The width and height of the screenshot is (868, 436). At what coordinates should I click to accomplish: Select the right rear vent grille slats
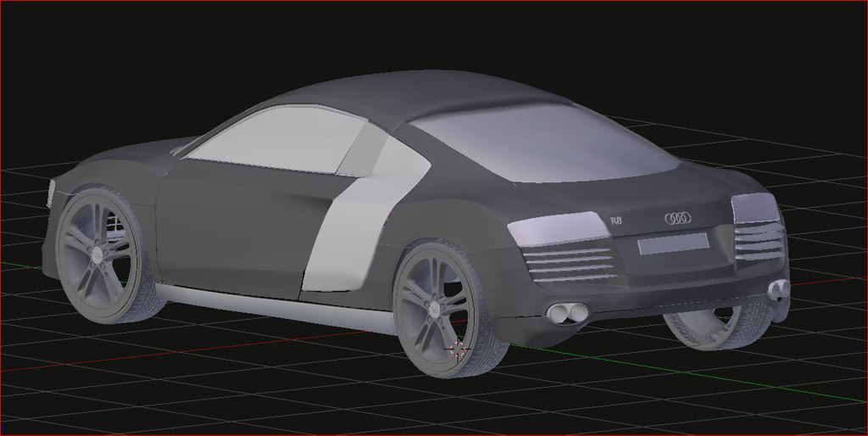[760, 241]
